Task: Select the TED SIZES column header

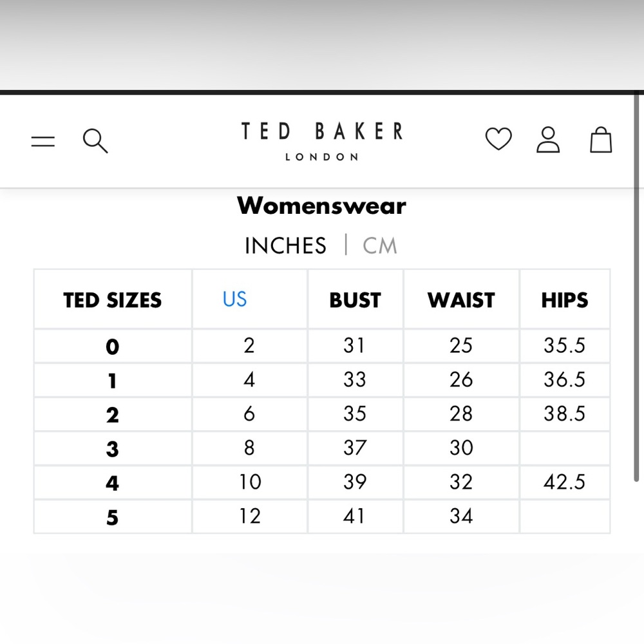Action: pos(113,300)
